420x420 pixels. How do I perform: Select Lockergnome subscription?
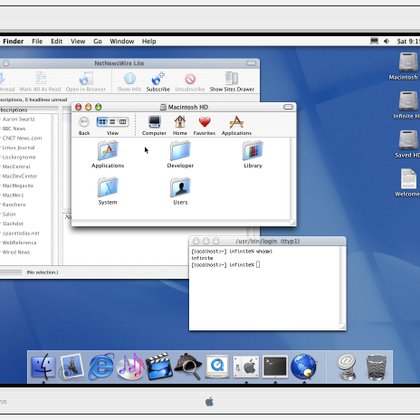(x=19, y=157)
